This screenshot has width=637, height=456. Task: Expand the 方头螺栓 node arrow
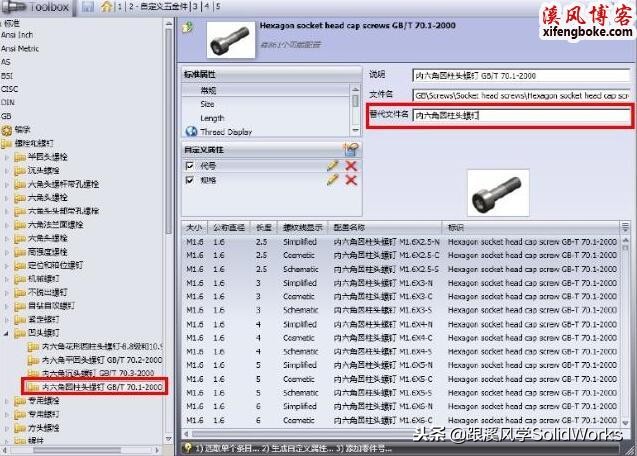click(6, 428)
